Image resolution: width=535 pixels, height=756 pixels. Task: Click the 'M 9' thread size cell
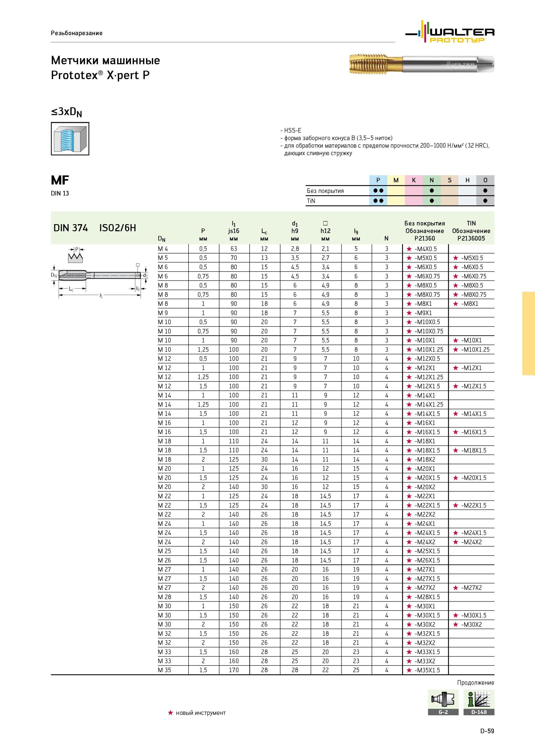click(163, 313)
